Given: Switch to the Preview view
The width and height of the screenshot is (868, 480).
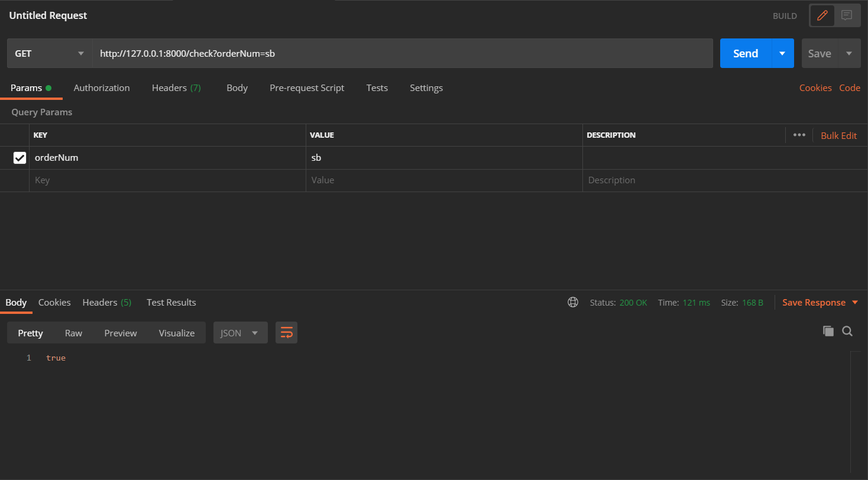Looking at the screenshot, I should click(x=121, y=333).
